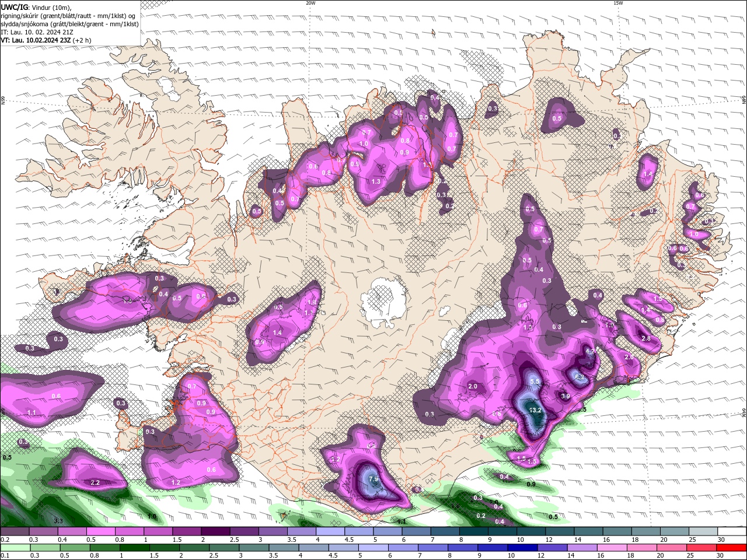
Task: Choose the grey-blue 3.5–4 rain scale swatch
Action: pos(284,548)
